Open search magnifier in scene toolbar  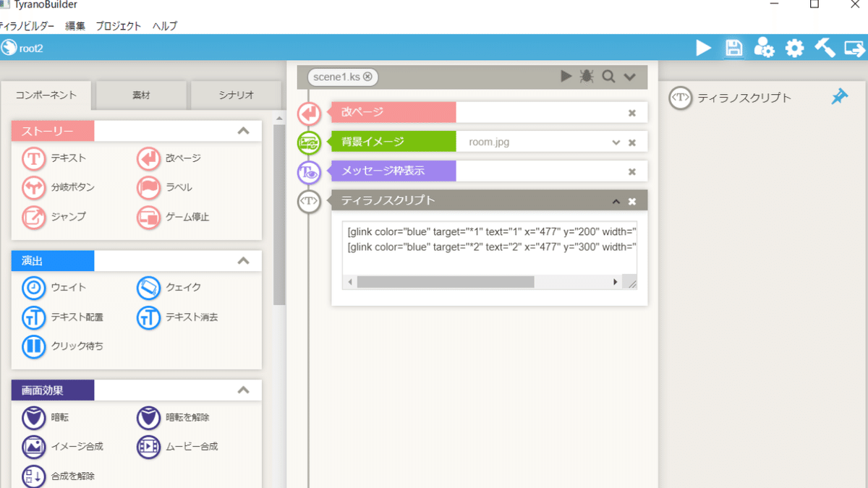pos(608,76)
